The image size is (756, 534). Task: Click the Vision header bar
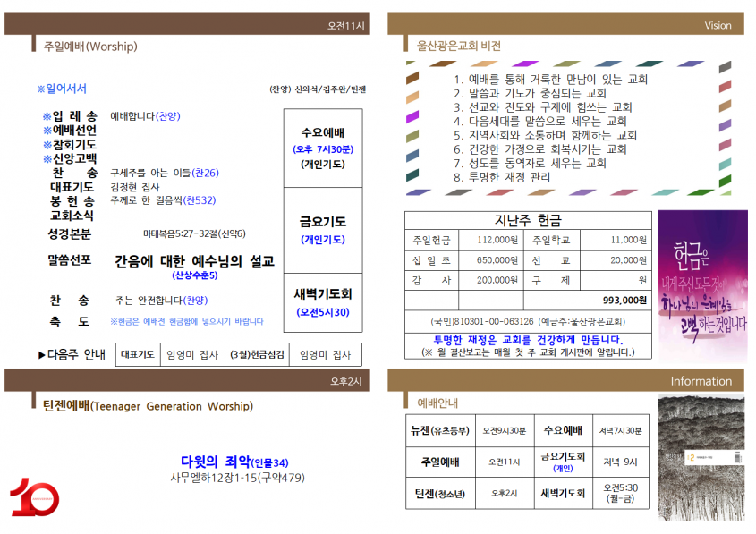(x=565, y=23)
